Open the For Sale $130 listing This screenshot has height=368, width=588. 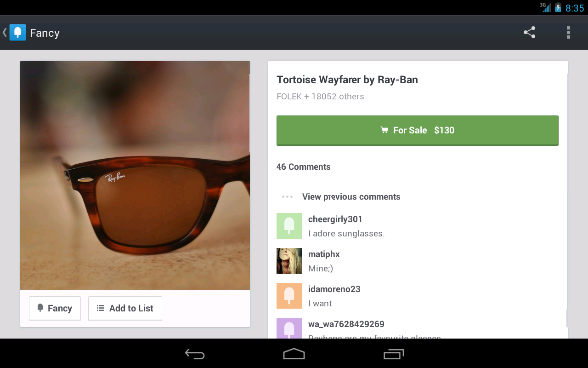[x=417, y=130]
